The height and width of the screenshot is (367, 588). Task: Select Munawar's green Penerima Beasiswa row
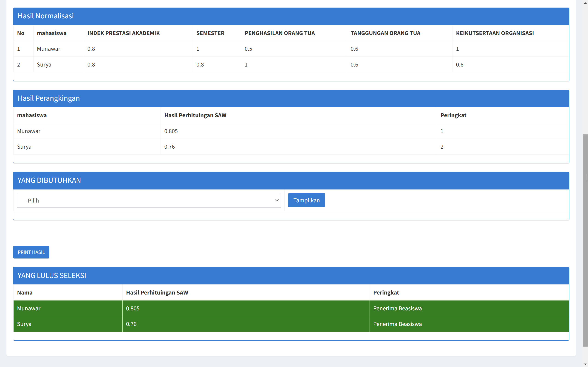tap(170, 308)
